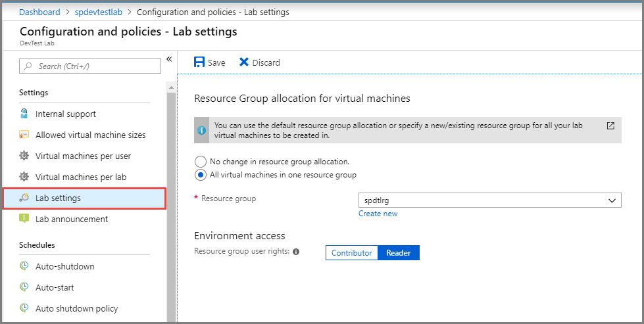Viewport: 644px width, 324px height.
Task: Click the Allowed virtual machine sizes icon
Action: coord(24,135)
